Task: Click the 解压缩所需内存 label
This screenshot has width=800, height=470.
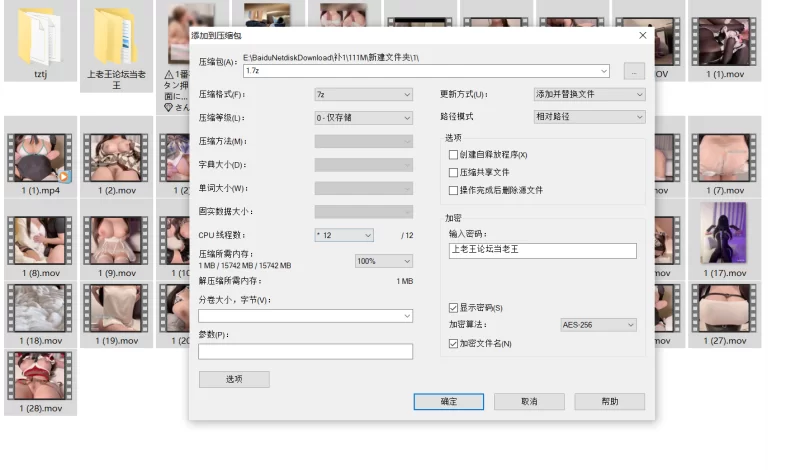Action: (230, 281)
